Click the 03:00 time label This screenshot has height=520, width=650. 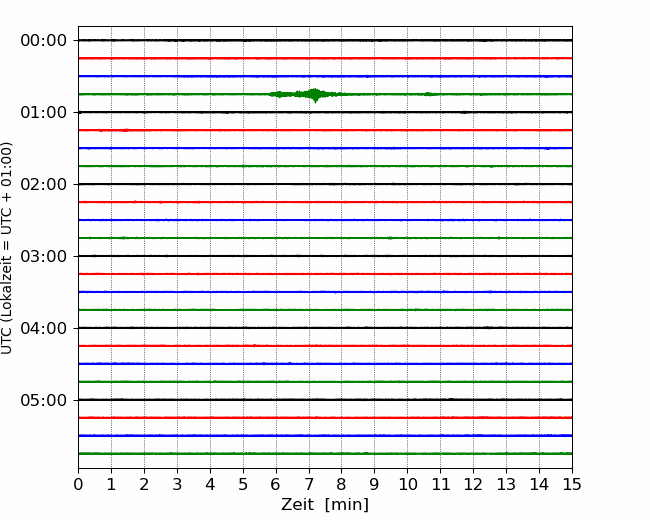(43, 256)
